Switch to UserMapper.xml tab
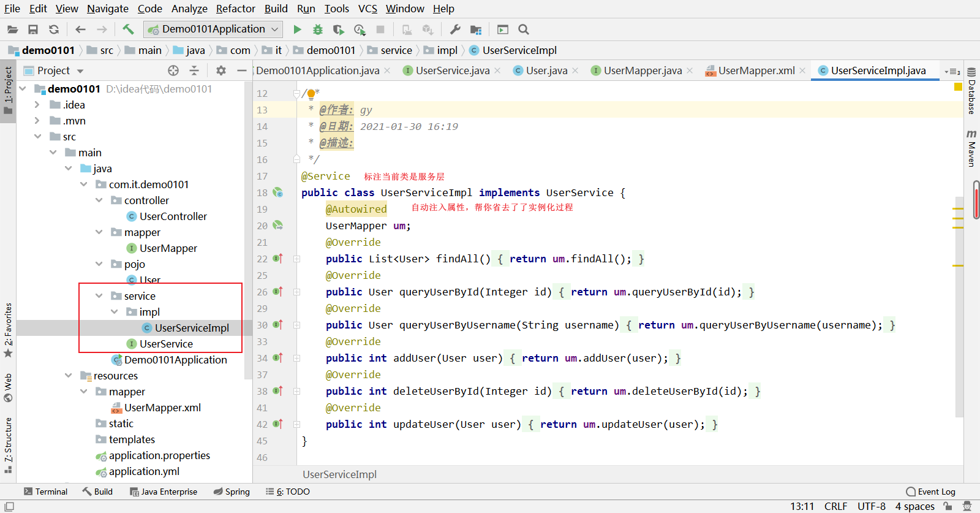 click(756, 70)
